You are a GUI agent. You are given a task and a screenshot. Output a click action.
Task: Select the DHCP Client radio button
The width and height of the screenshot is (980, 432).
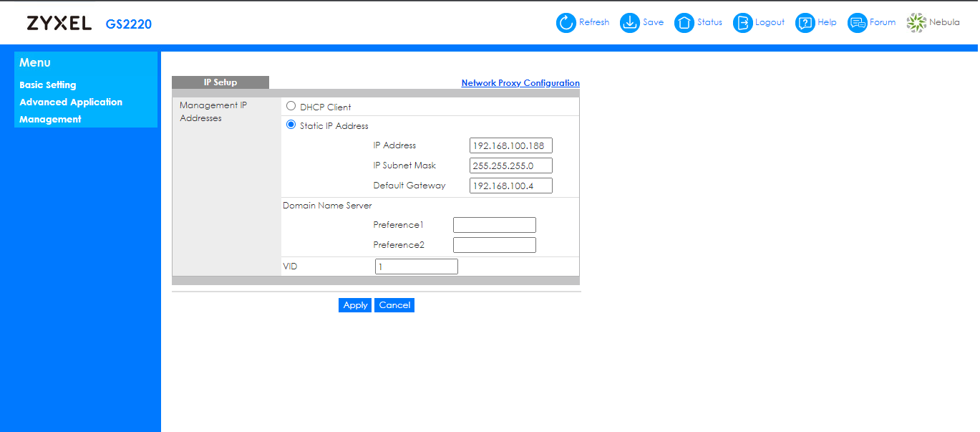[291, 106]
